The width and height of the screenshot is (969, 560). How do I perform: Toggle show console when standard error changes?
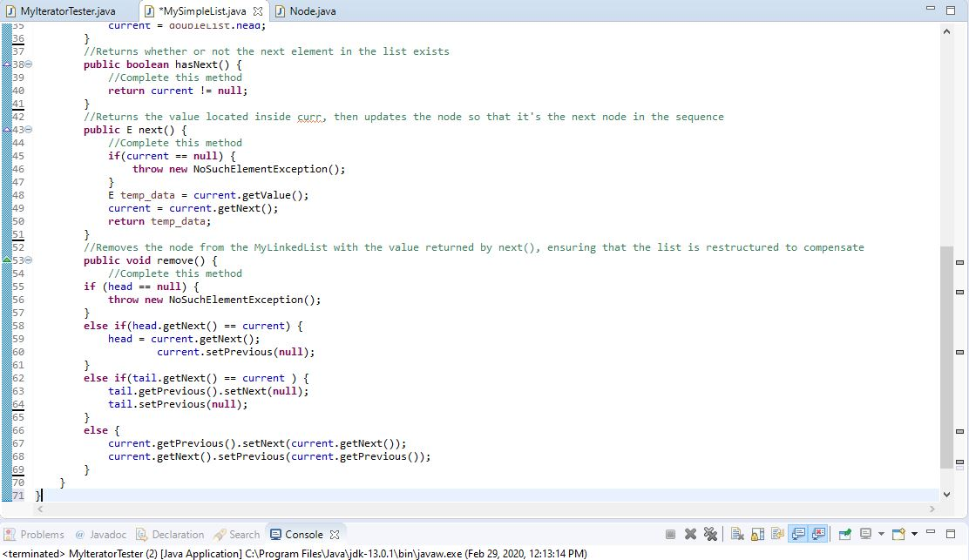click(x=819, y=534)
